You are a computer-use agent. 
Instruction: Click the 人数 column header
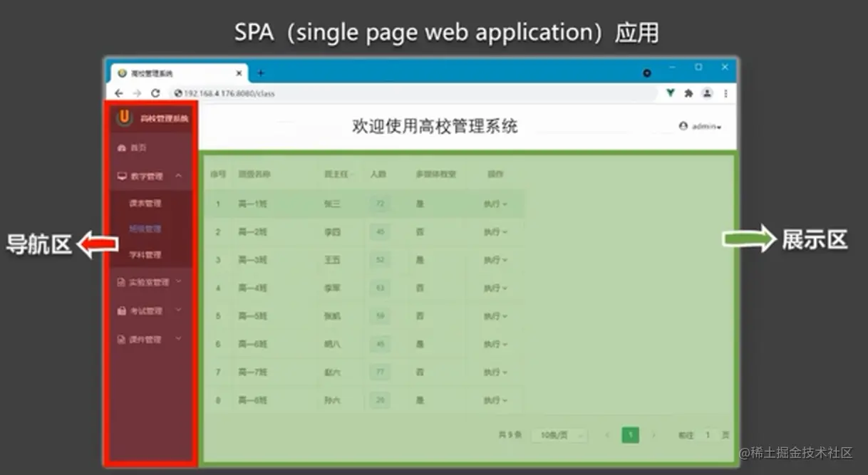pos(378,174)
